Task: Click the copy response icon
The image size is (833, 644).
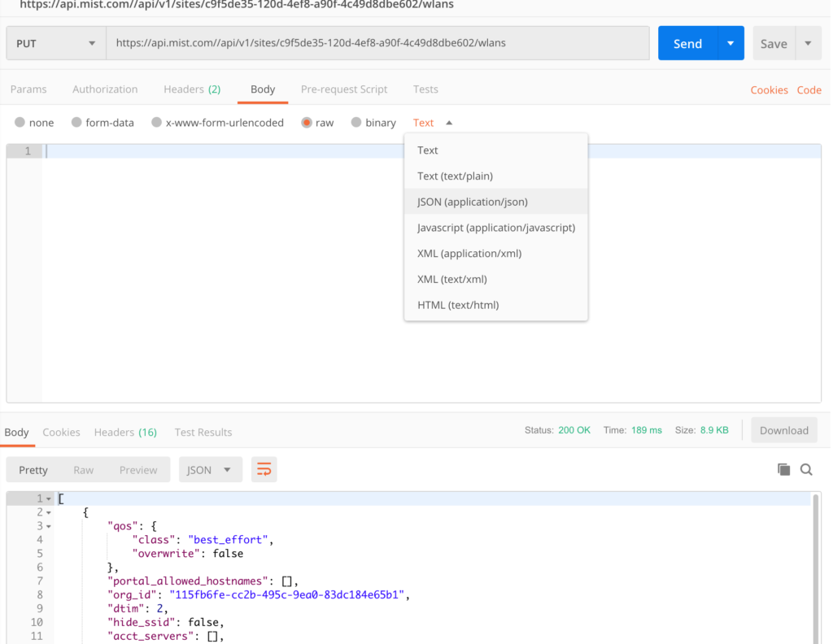Action: click(783, 469)
